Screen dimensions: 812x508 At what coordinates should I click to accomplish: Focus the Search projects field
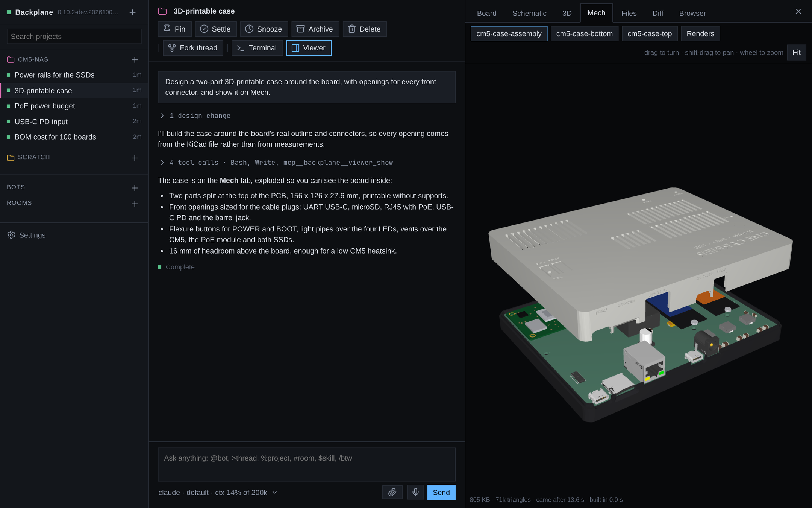[74, 37]
